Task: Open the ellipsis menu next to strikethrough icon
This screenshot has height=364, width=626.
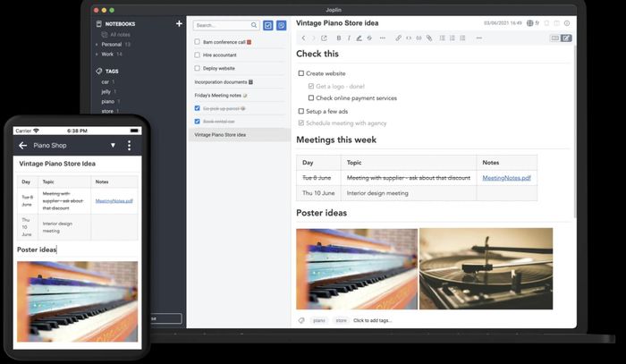Action: tap(383, 38)
